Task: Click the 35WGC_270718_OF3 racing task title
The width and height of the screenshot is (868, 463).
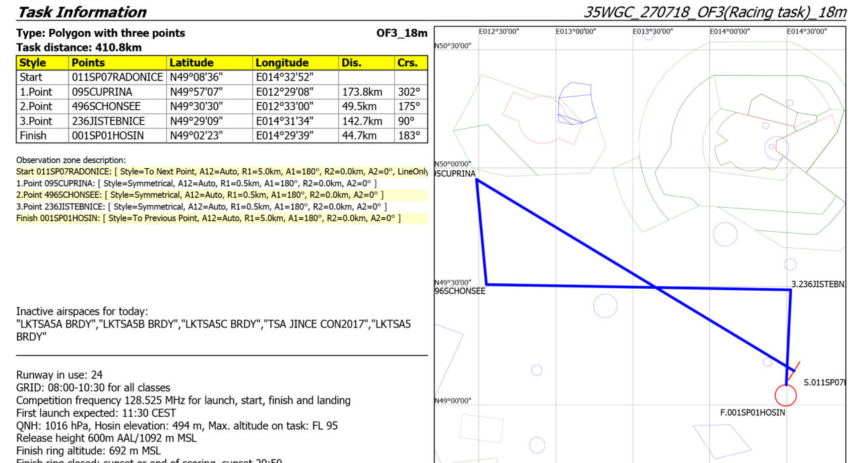Action: [x=715, y=12]
